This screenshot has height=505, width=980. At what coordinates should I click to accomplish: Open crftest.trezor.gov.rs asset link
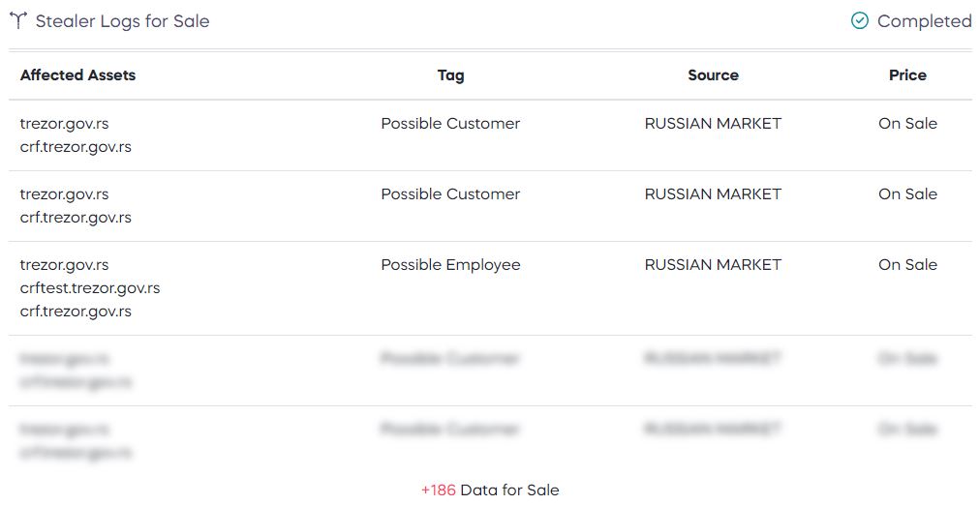click(90, 287)
